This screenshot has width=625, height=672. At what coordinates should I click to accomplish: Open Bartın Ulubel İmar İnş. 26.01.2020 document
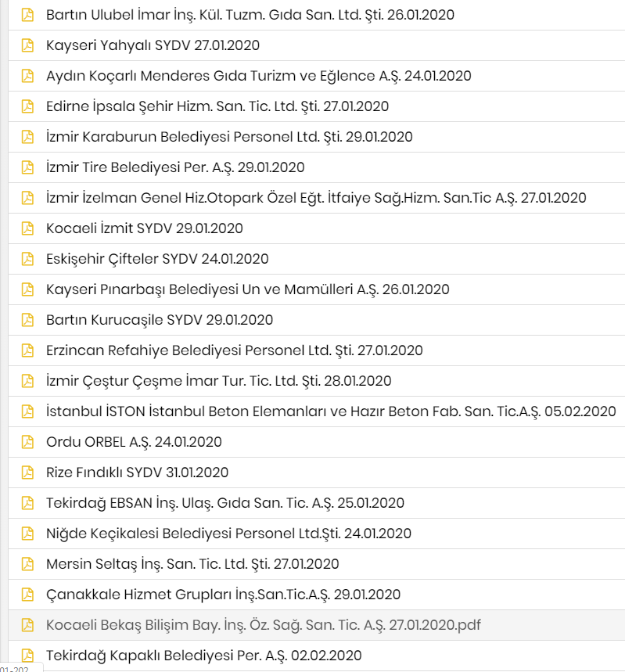(250, 15)
